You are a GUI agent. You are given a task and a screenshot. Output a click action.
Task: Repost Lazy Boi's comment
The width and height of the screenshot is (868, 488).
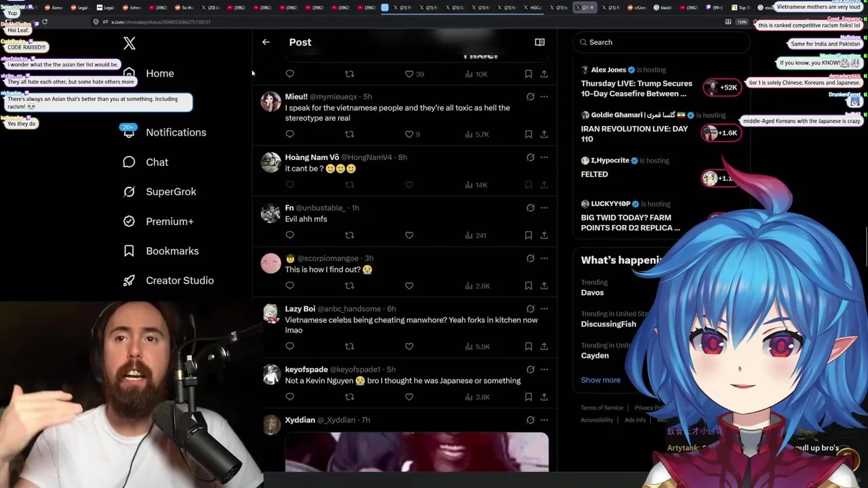pyautogui.click(x=349, y=346)
